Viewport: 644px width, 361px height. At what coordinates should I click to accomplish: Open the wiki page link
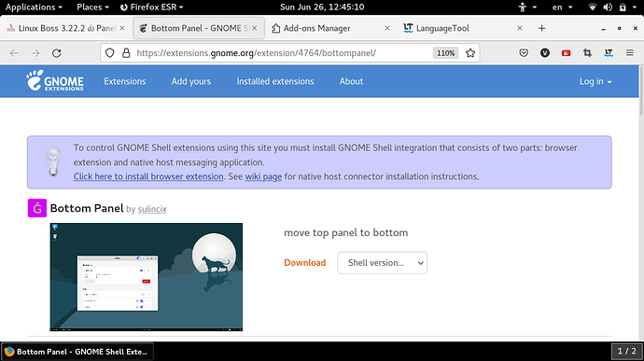tap(263, 176)
